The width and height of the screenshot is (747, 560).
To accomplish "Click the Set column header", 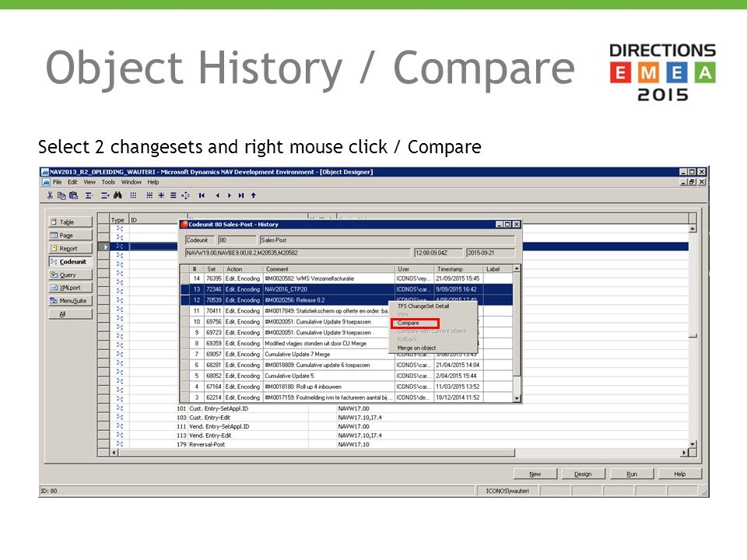I will [214, 269].
